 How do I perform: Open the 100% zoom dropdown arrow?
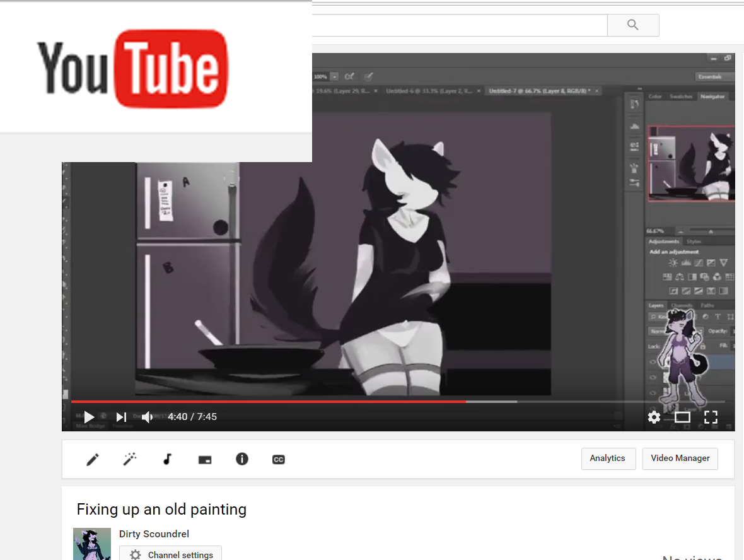335,76
